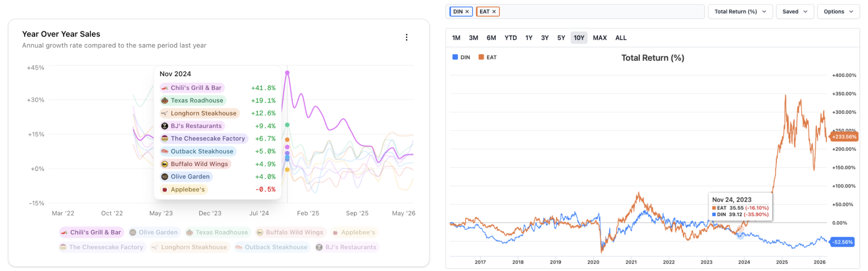The height and width of the screenshot is (271, 868).
Task: Click the +41.8% value in tooltip
Action: [x=263, y=88]
